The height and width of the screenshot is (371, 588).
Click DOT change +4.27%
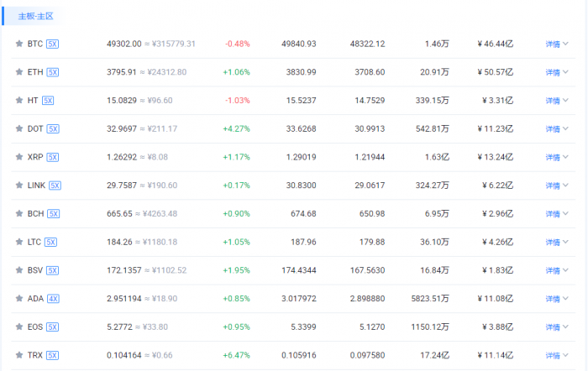pos(236,128)
